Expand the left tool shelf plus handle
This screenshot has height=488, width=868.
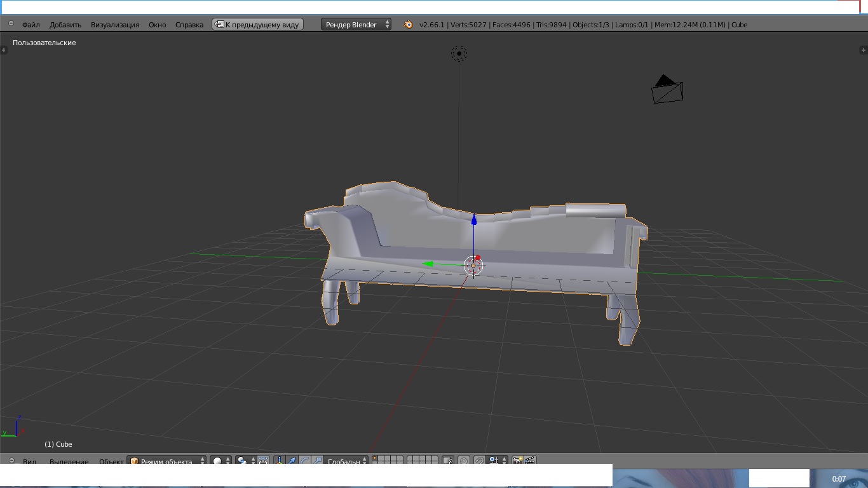click(4, 50)
